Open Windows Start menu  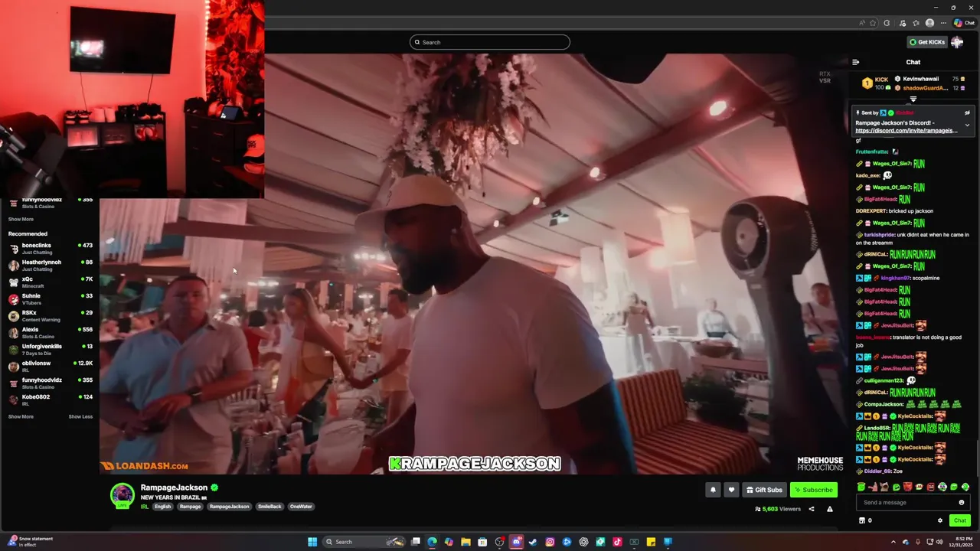point(312,542)
